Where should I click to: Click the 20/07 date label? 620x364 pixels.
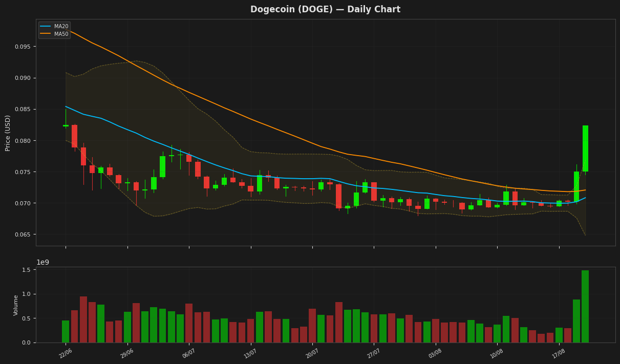[x=312, y=354]
